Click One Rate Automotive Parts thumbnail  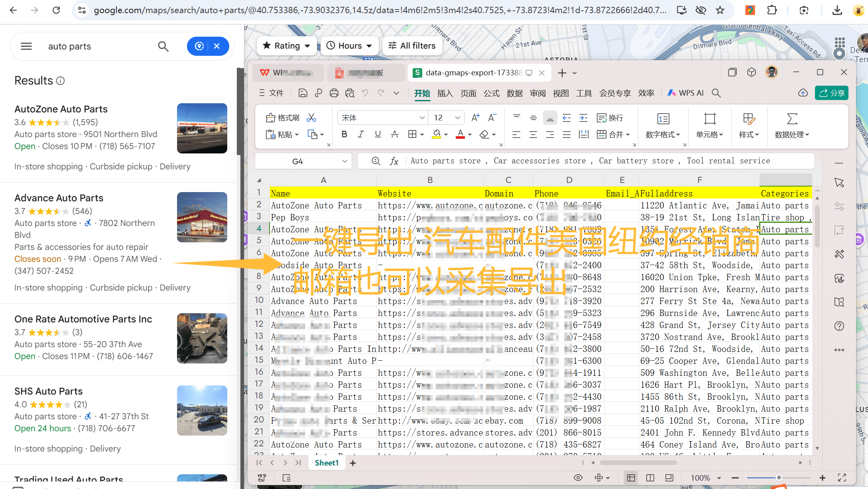202,338
